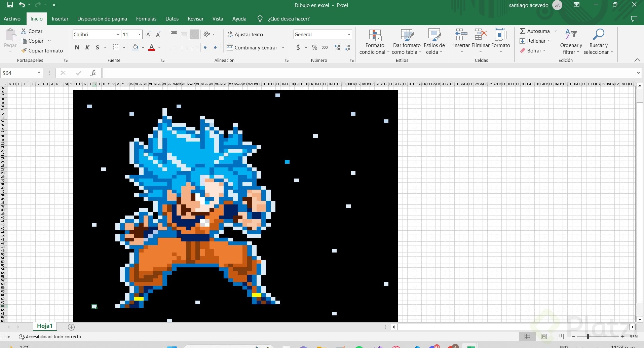Align text right toggle

coord(194,47)
